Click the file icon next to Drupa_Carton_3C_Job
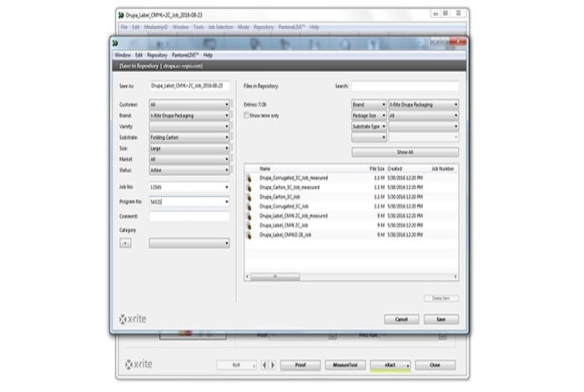The height and width of the screenshot is (392, 584). point(249,198)
